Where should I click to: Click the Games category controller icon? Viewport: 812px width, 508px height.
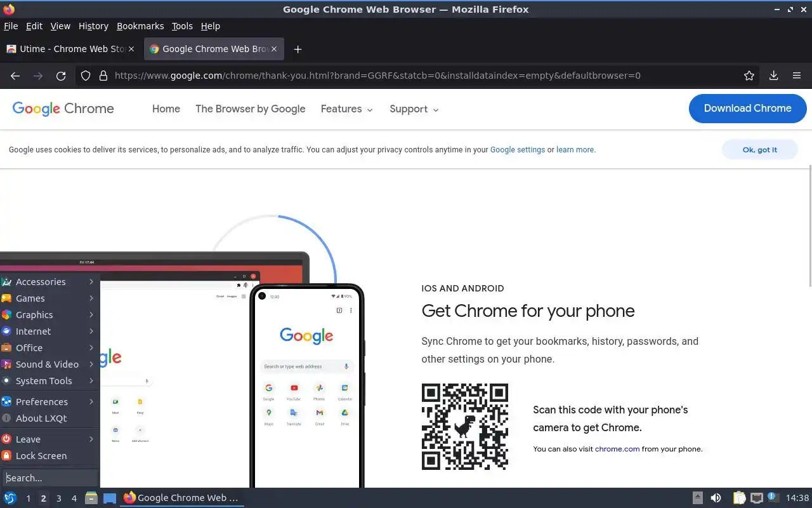[x=6, y=298]
